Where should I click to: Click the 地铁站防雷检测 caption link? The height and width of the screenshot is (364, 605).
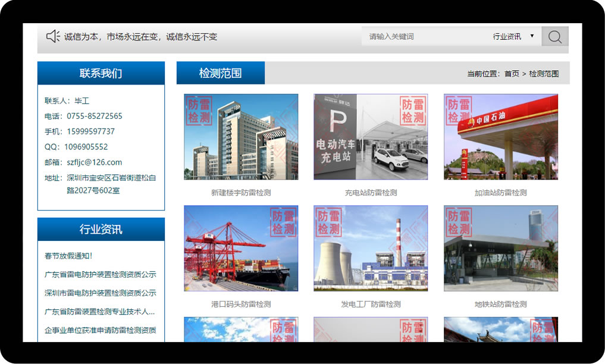pos(501,305)
